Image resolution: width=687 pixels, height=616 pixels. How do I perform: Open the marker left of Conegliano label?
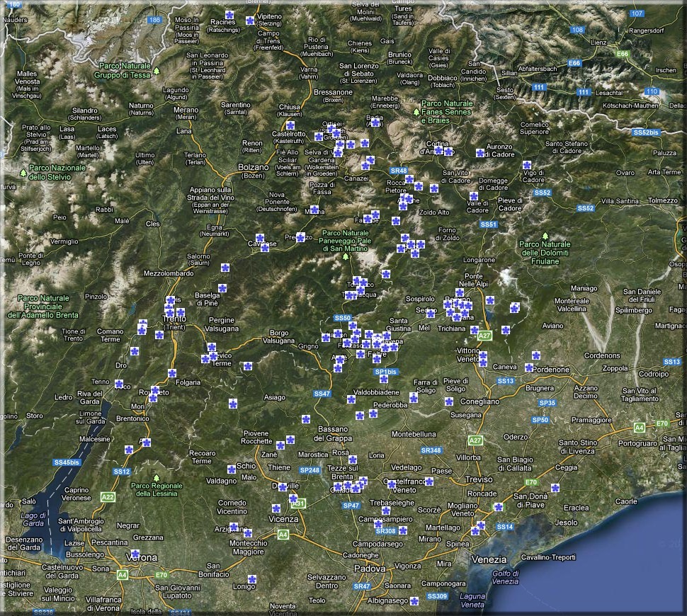click(x=448, y=401)
